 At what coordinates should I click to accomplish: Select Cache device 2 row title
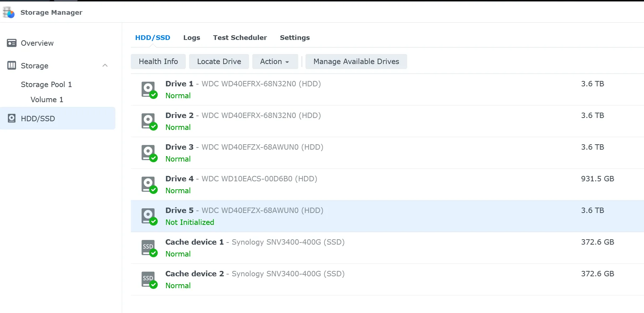coord(255,274)
